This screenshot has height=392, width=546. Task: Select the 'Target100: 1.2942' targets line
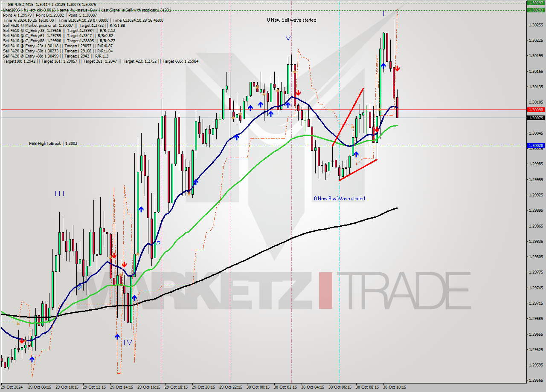tap(100, 61)
